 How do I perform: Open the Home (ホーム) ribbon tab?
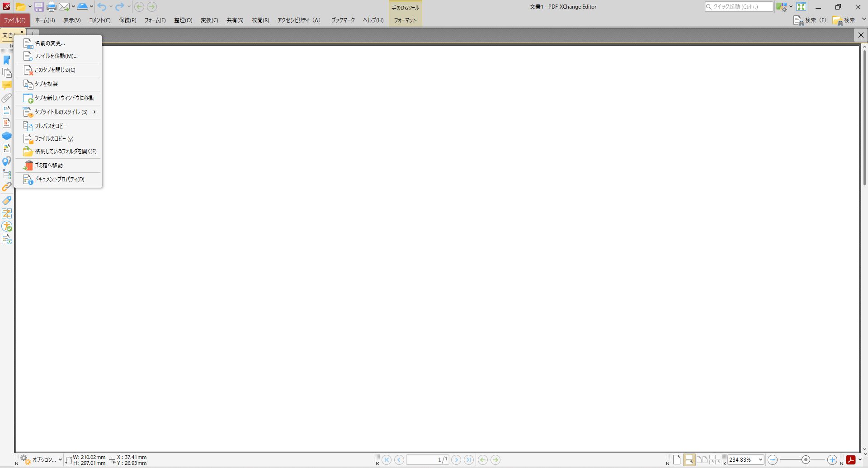click(45, 20)
